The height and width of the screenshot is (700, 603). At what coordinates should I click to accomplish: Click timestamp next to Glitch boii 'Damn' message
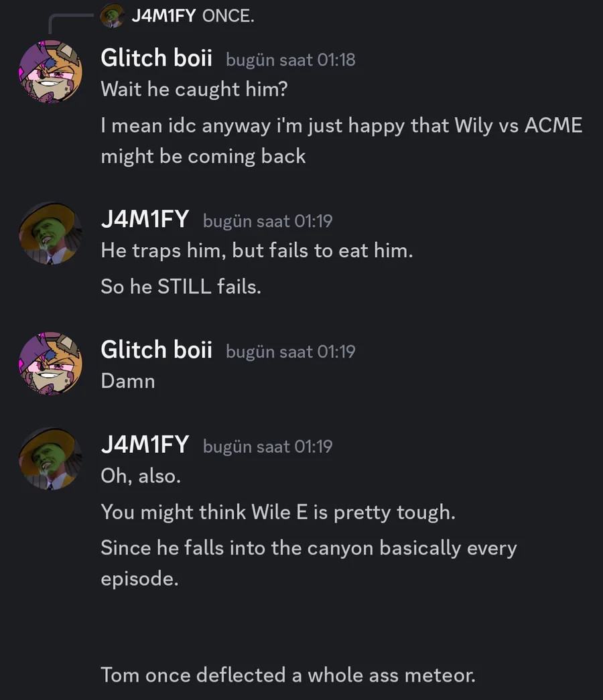[x=291, y=352]
